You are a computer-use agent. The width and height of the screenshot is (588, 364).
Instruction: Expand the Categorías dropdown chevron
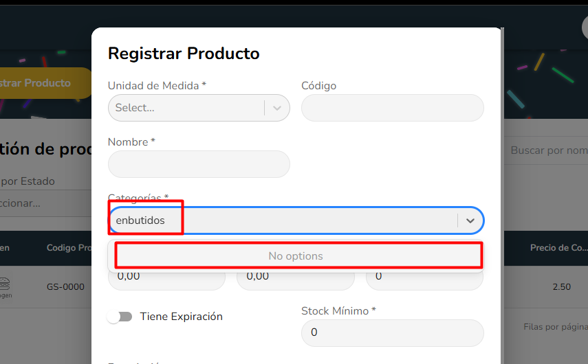tap(470, 220)
